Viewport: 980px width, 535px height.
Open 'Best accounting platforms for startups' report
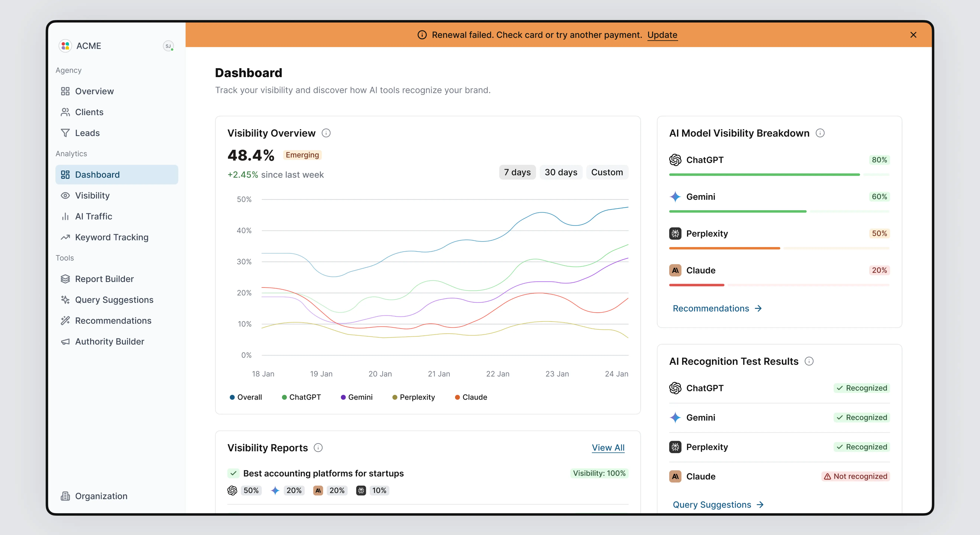[x=323, y=473]
